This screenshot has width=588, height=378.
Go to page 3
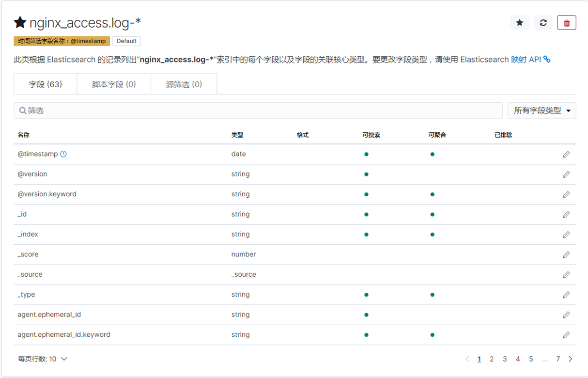click(x=505, y=359)
